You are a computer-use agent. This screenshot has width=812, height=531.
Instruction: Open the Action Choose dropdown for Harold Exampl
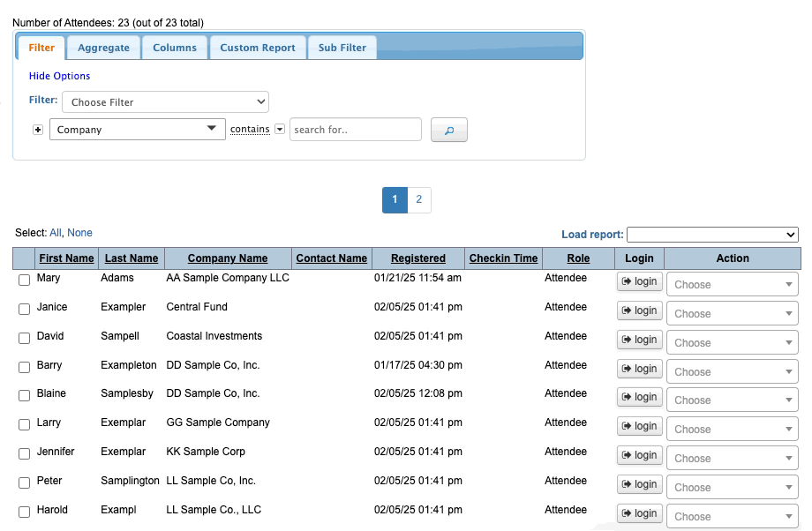tap(733, 515)
